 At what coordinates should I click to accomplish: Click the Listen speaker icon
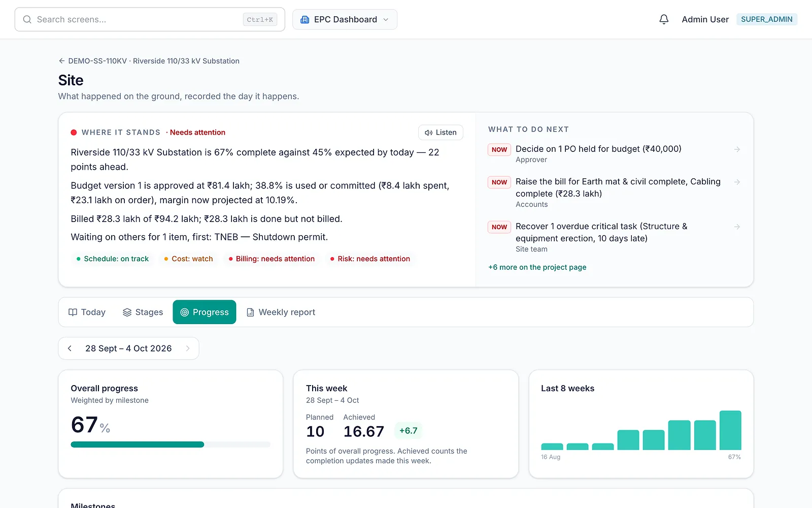click(x=428, y=133)
